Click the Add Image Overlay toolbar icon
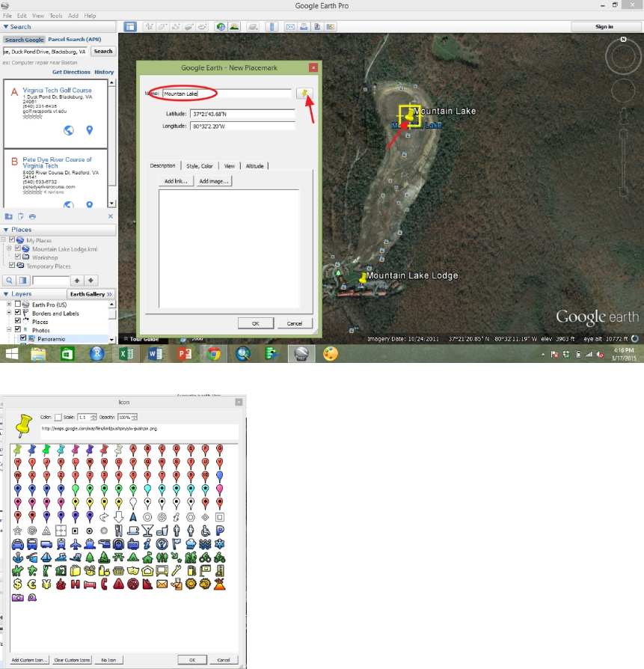644x669 pixels. pos(189,27)
